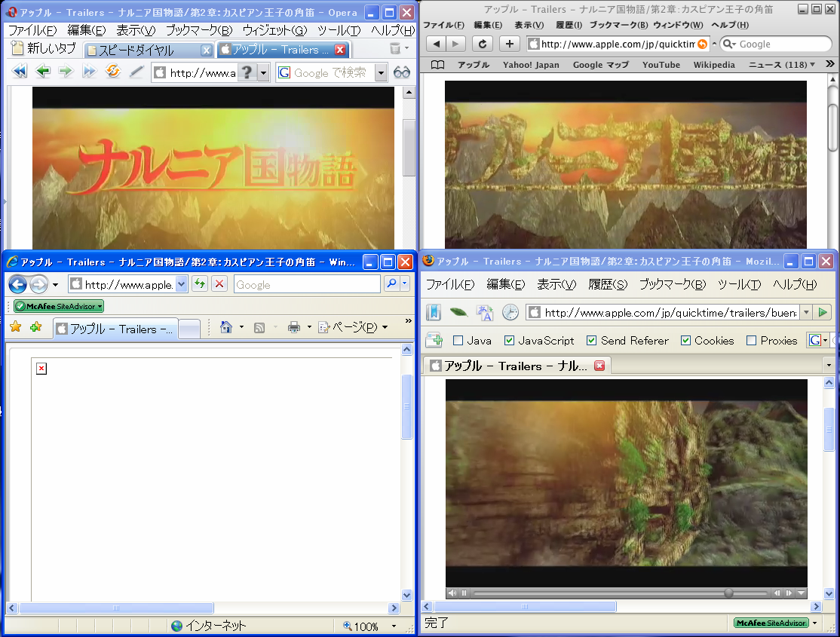Click Firefox's bookmark sidebar icon
This screenshot has height=637, width=840.
click(434, 312)
